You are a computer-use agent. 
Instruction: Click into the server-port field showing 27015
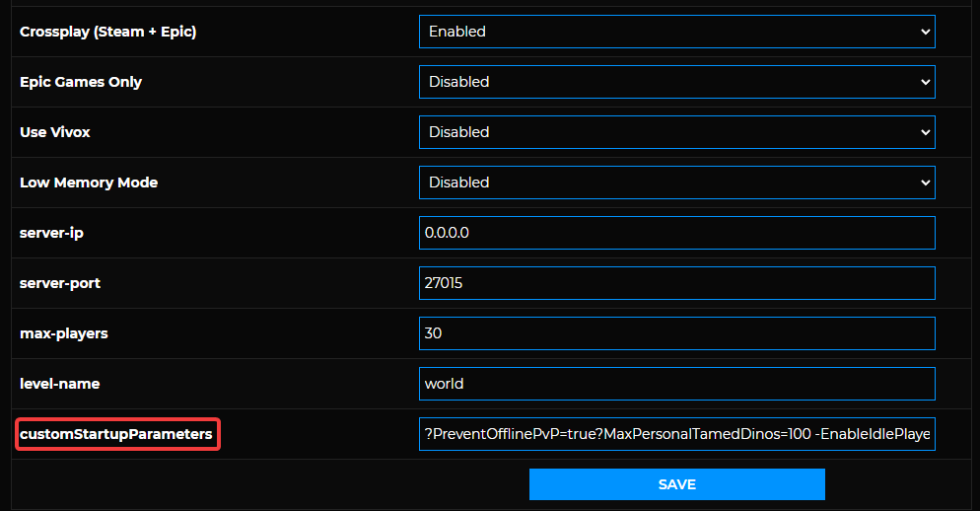[677, 283]
